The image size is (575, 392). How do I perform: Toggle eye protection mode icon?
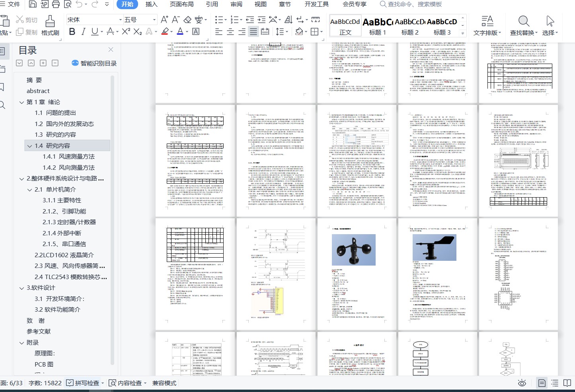522,383
